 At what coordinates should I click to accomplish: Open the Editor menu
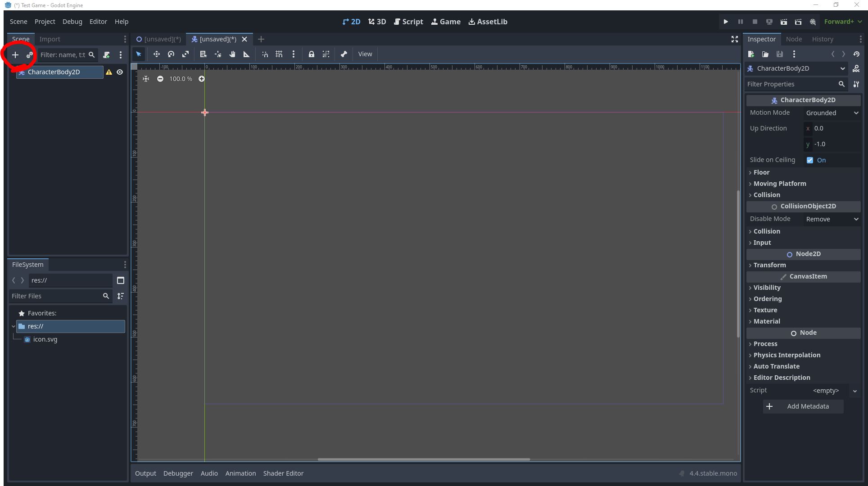(x=98, y=22)
